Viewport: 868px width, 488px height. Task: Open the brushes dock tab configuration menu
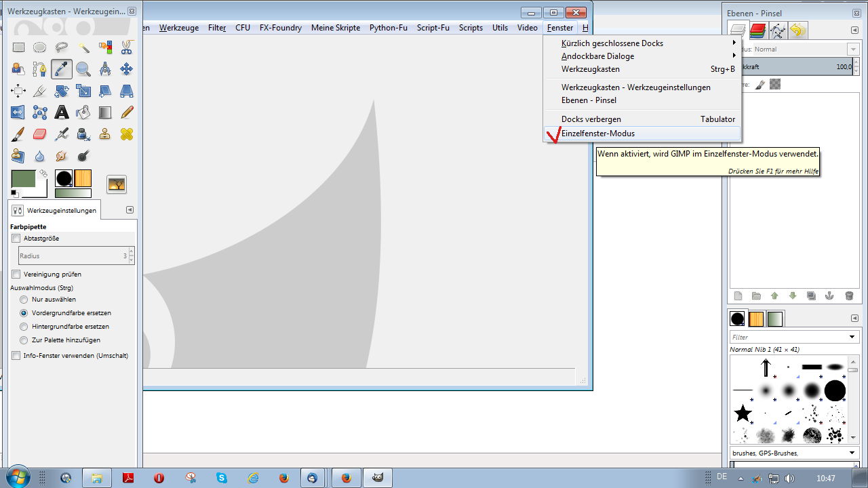[854, 319]
